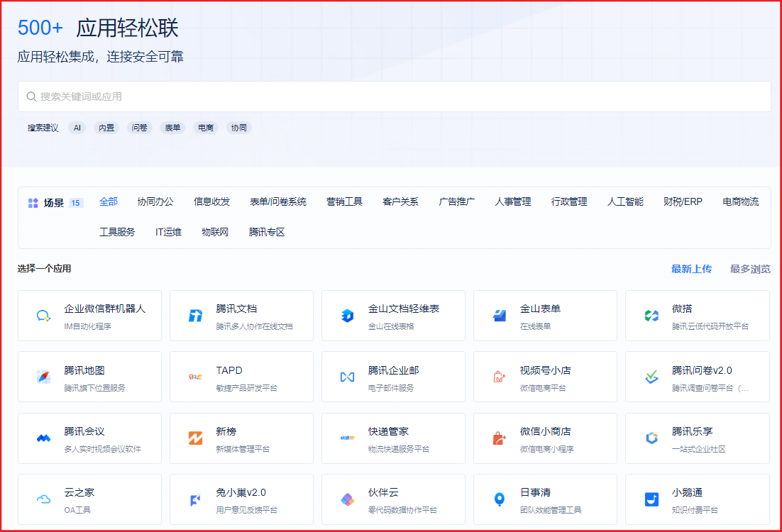Click the 金山表单 app icon
Viewport: 782px width, 532px height.
(x=500, y=316)
